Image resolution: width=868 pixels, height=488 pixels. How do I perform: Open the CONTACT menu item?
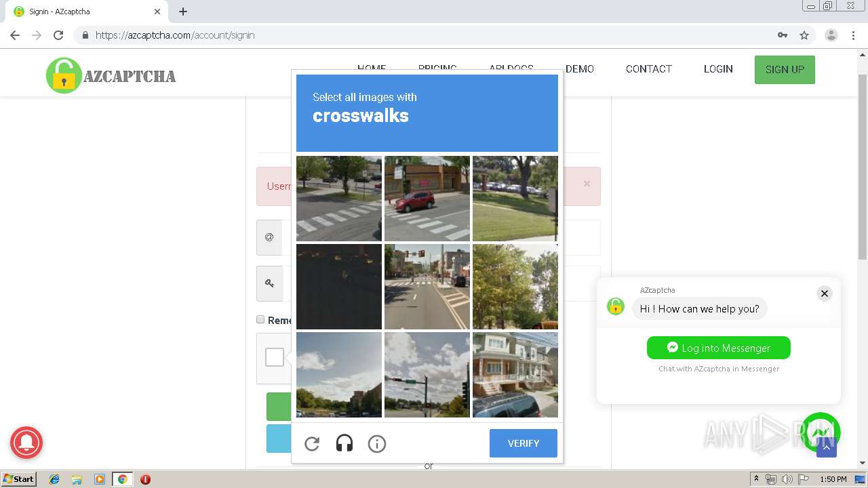[649, 69]
